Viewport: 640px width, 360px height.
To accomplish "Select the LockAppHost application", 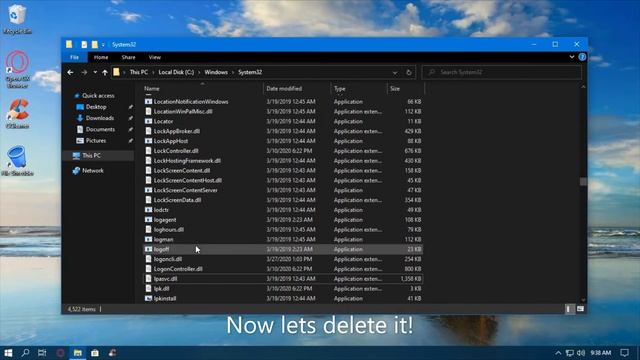I will (x=283, y=141).
